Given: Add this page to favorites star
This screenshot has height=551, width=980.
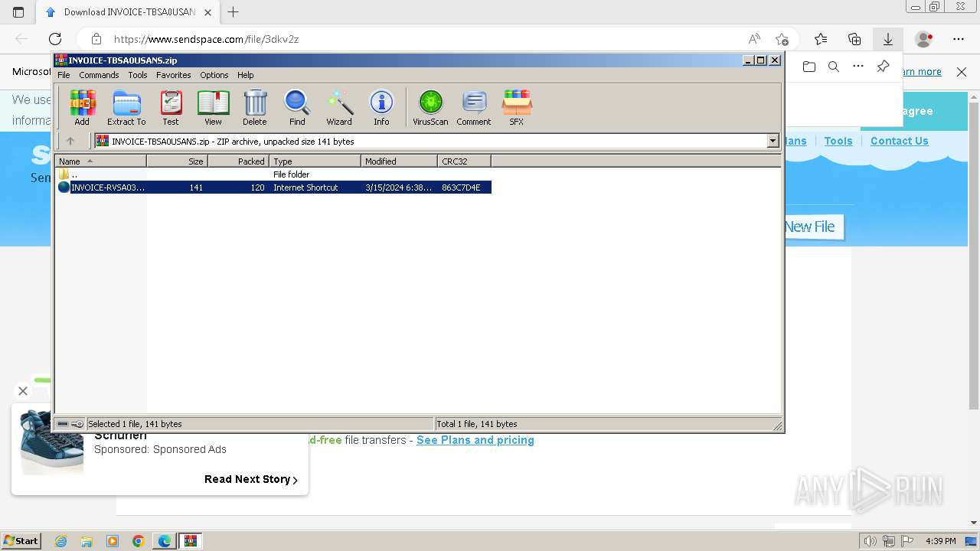Looking at the screenshot, I should point(782,39).
